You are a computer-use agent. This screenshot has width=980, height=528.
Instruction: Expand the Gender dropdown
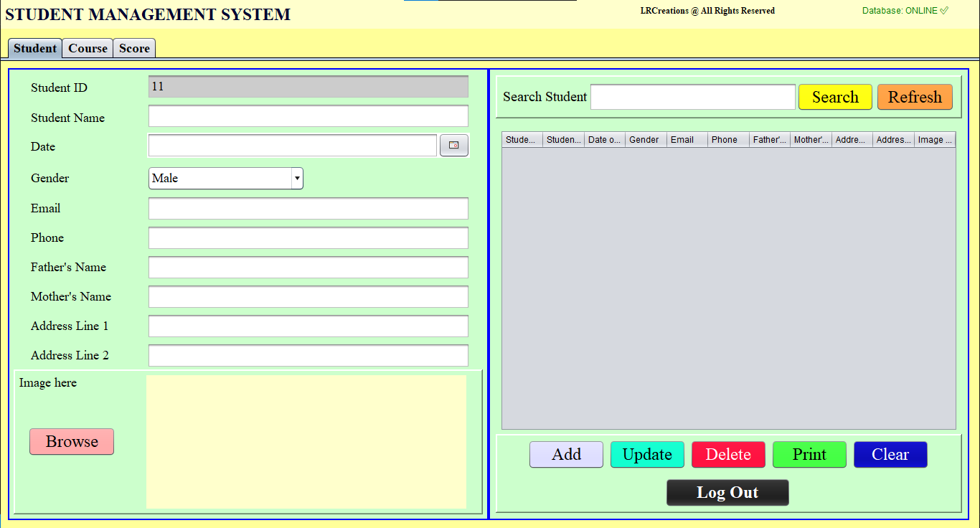coord(225,179)
